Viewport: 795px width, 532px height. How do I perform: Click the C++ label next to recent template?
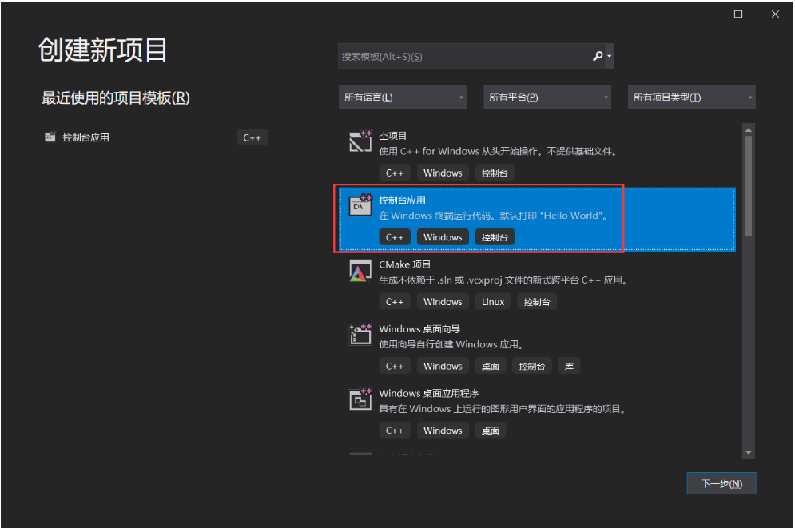(x=252, y=137)
